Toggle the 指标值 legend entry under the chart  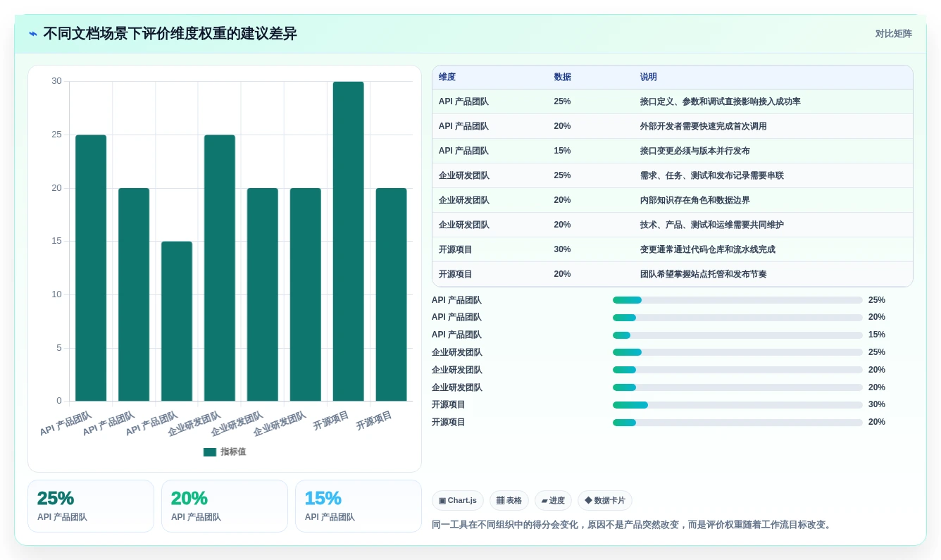[x=225, y=452]
